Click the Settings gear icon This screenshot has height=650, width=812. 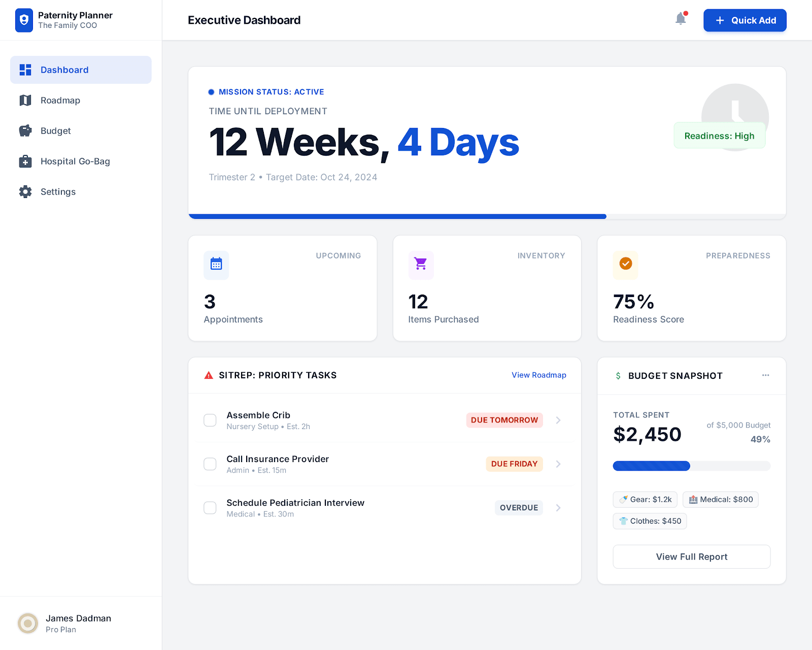pos(25,191)
